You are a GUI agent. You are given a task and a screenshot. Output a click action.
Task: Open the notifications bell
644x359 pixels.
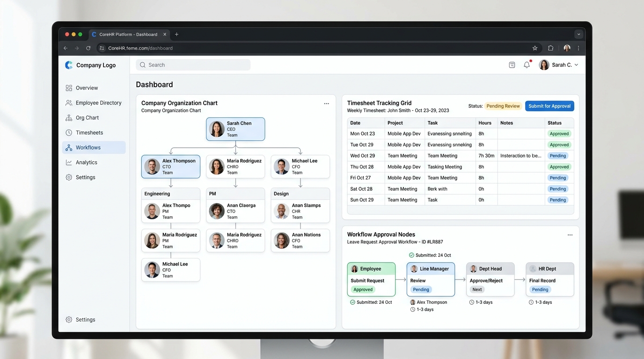point(527,65)
